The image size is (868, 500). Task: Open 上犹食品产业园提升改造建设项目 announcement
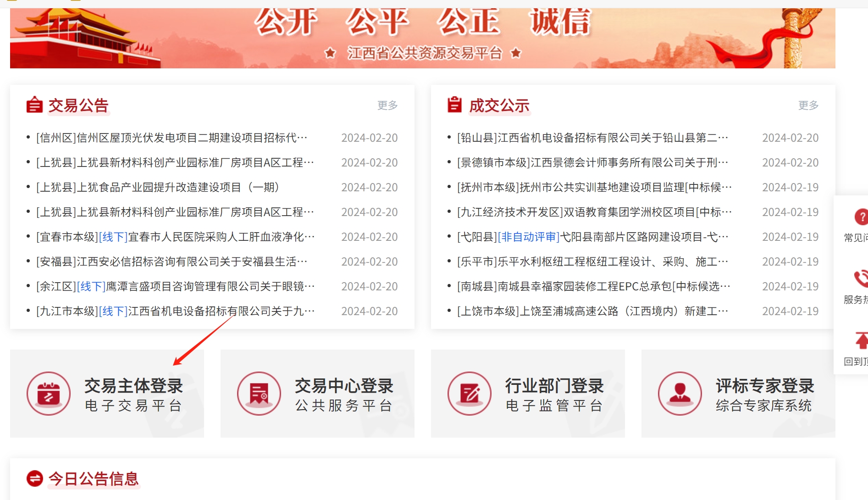click(x=158, y=188)
